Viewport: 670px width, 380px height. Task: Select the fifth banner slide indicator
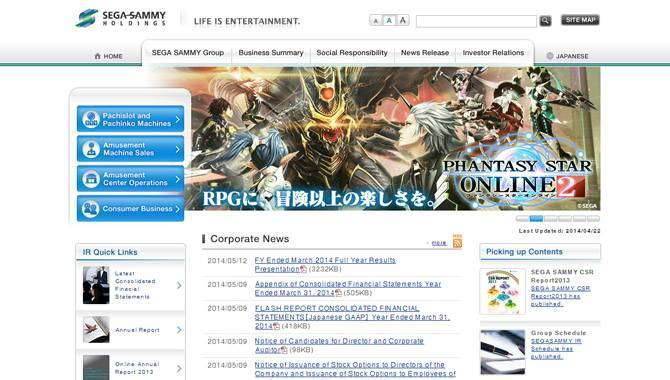[579, 218]
